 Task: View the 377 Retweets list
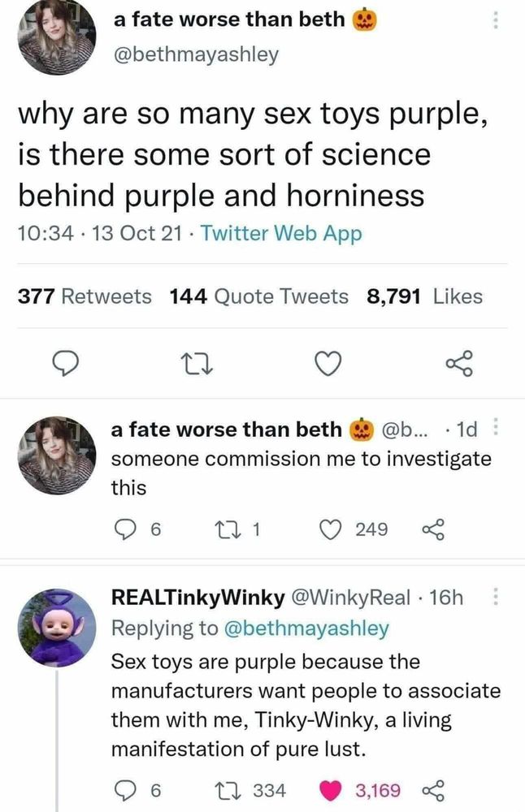[85, 296]
